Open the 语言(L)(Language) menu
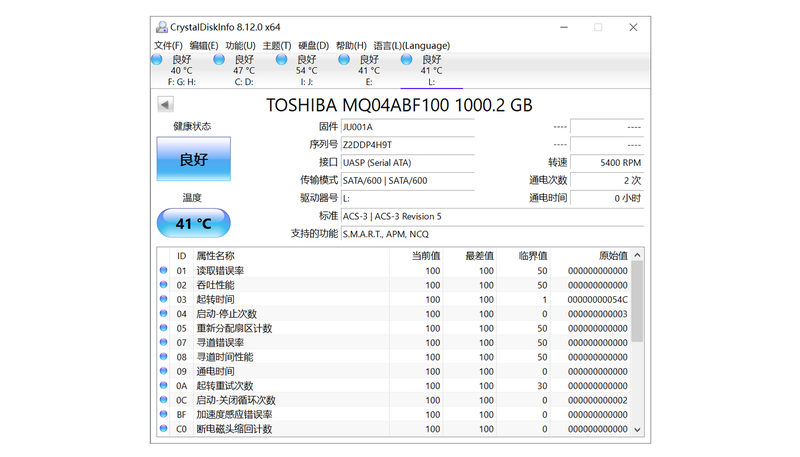This screenshot has width=800, height=457. click(x=412, y=45)
